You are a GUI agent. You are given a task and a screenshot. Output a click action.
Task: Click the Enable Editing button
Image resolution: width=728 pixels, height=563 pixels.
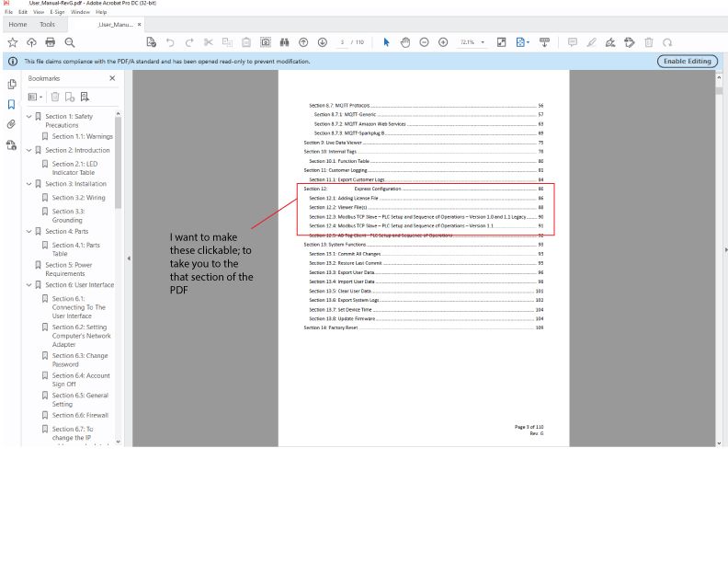(688, 62)
